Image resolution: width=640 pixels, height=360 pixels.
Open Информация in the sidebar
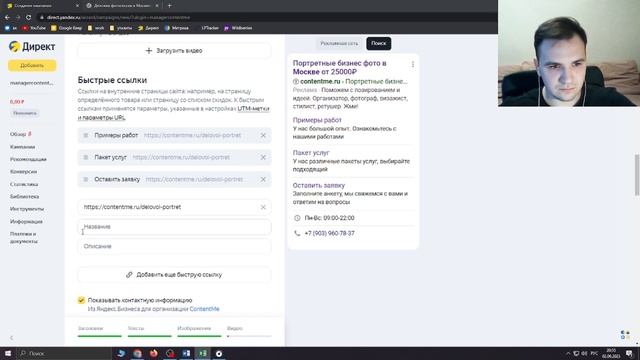click(26, 221)
